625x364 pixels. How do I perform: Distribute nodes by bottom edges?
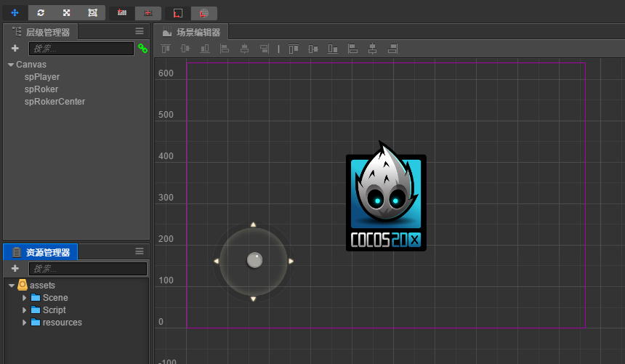(x=333, y=49)
